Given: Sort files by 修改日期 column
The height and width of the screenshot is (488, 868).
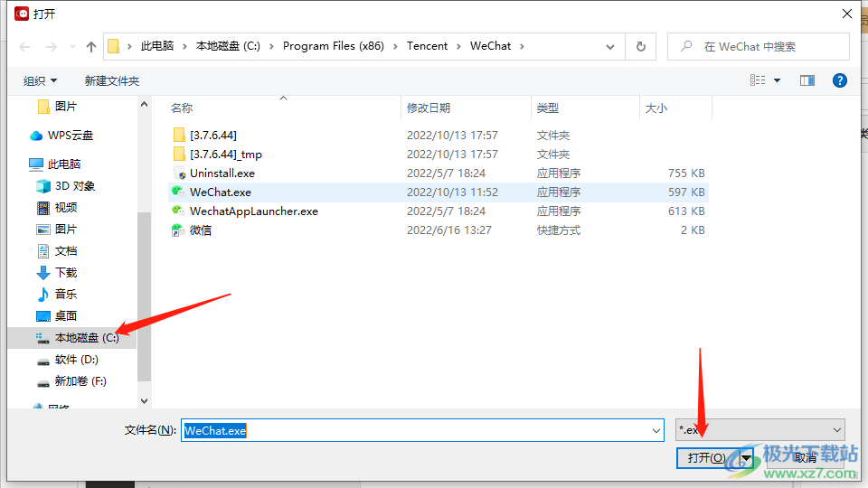Looking at the screenshot, I should [x=429, y=108].
